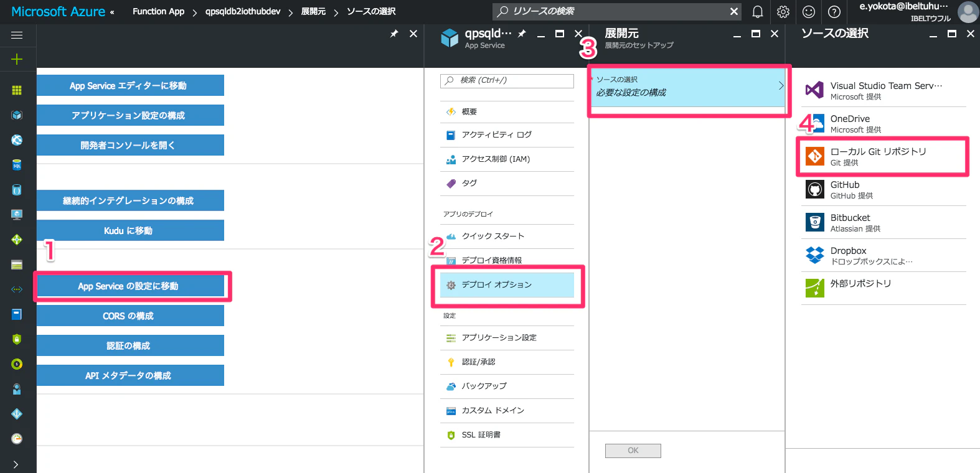Screen dimensions: 980x473
Task: Click CORS の構成 button
Action: [x=130, y=316]
